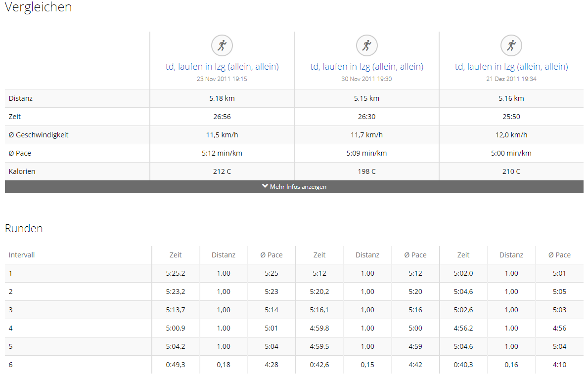588x376 pixels.
Task: Click the 25:50 time value
Action: point(511,117)
